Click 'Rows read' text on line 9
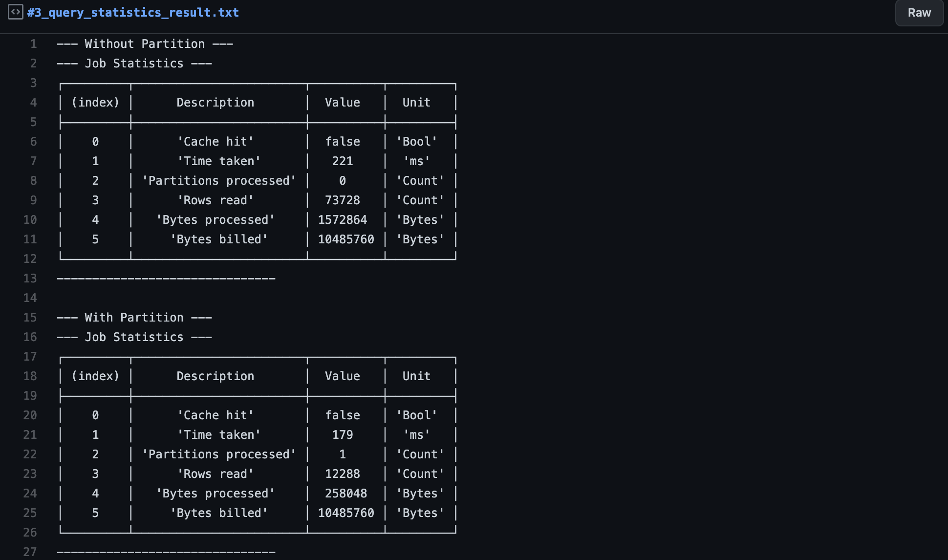 pyautogui.click(x=215, y=200)
